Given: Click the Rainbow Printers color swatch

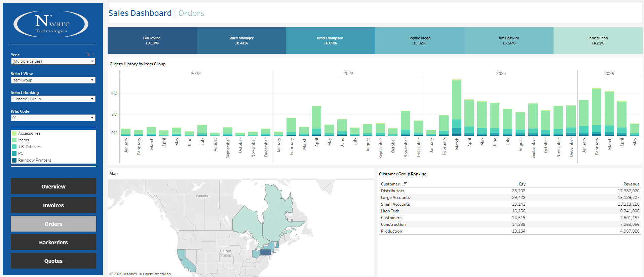Looking at the screenshot, I should click(14, 160).
